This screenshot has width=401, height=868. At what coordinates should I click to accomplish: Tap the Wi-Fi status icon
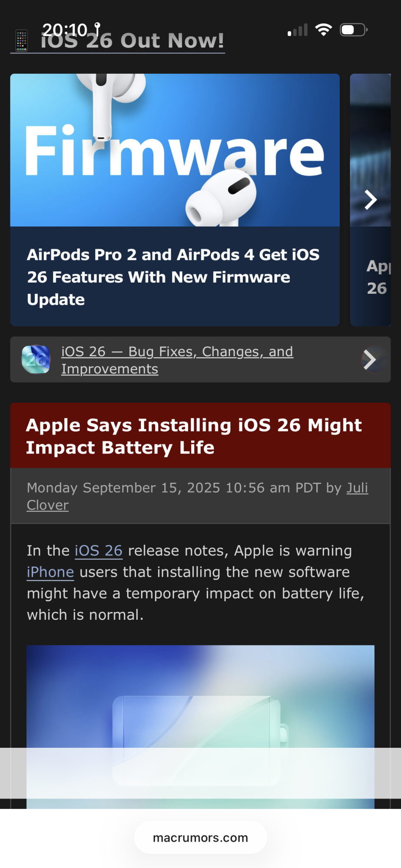pyautogui.click(x=323, y=30)
